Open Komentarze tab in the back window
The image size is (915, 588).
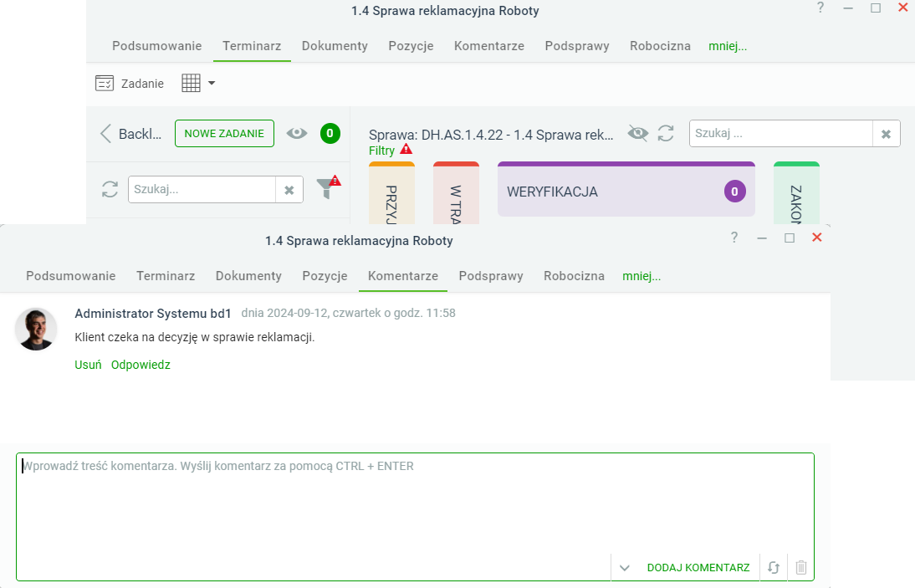[x=489, y=46]
